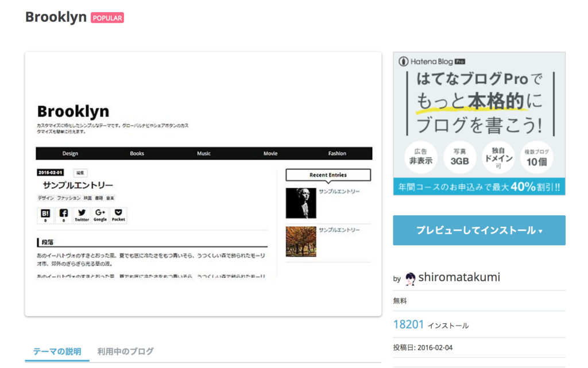Switch to the テーマの説明 tab
This screenshot has height=368, width=588.
(57, 352)
